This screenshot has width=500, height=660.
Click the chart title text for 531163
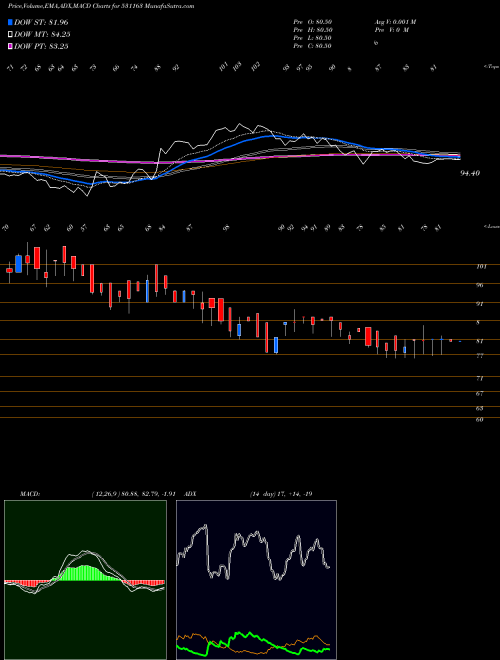pos(101,7)
